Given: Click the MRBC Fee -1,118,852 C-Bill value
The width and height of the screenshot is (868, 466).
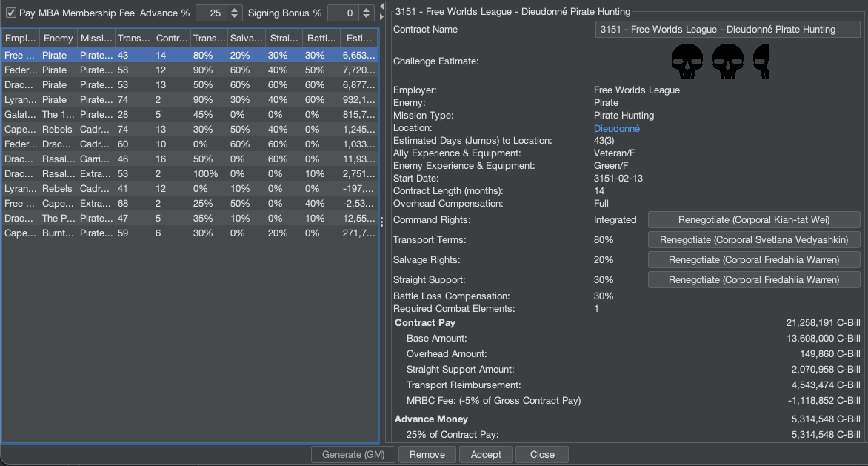Looking at the screenshot, I should pos(824,400).
